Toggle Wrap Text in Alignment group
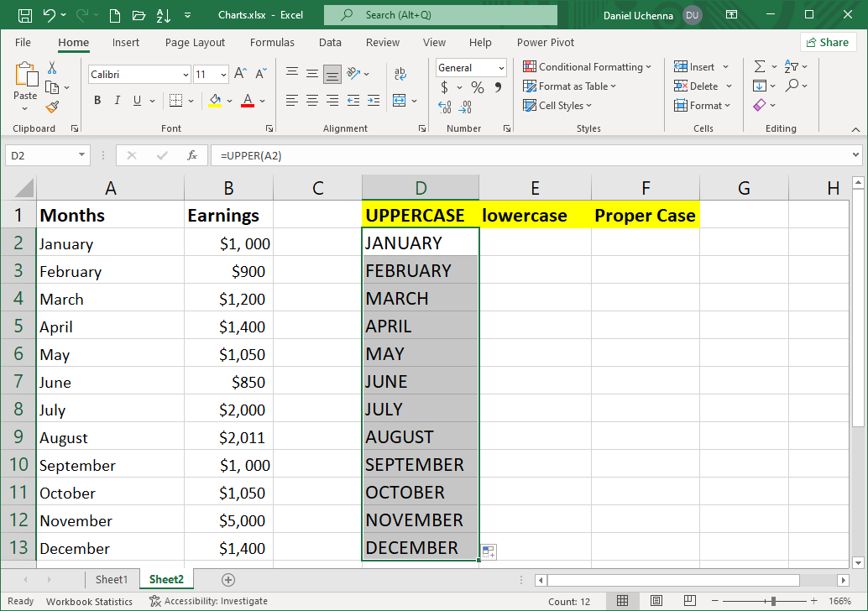The image size is (868, 611). click(x=400, y=74)
